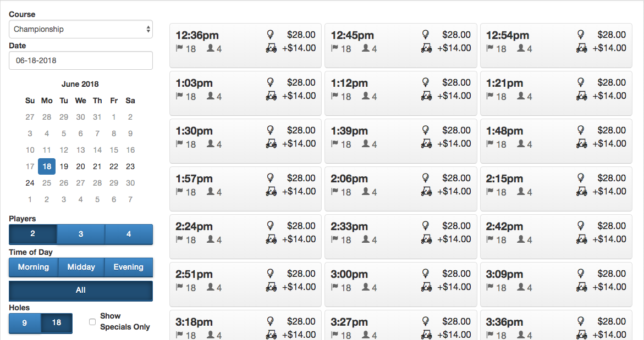The image size is (644, 340).
Task: Set players to 4
Action: coord(129,234)
